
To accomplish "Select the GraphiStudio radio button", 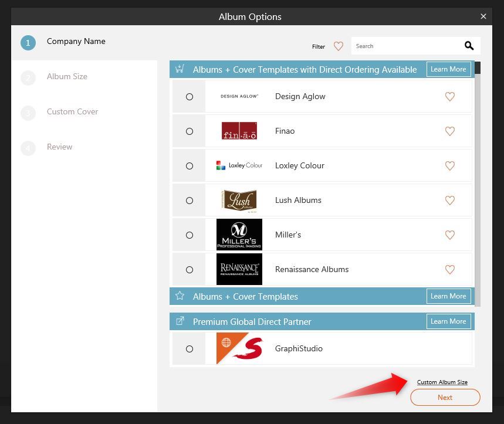I will [190, 349].
